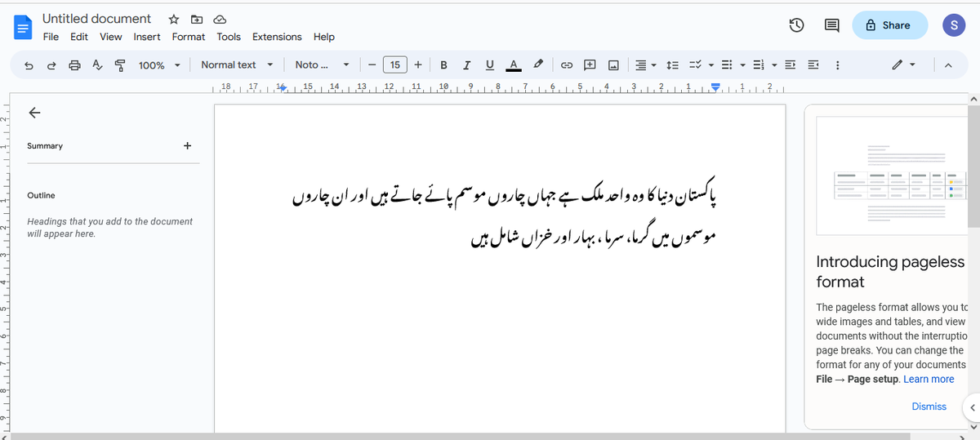The height and width of the screenshot is (440, 980).
Task: Click the Checklist icon
Action: click(696, 65)
